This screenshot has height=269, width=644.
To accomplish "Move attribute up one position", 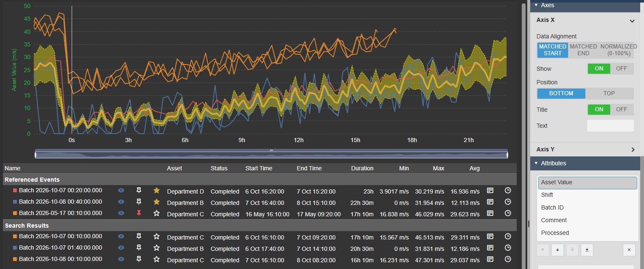I will 542,250.
